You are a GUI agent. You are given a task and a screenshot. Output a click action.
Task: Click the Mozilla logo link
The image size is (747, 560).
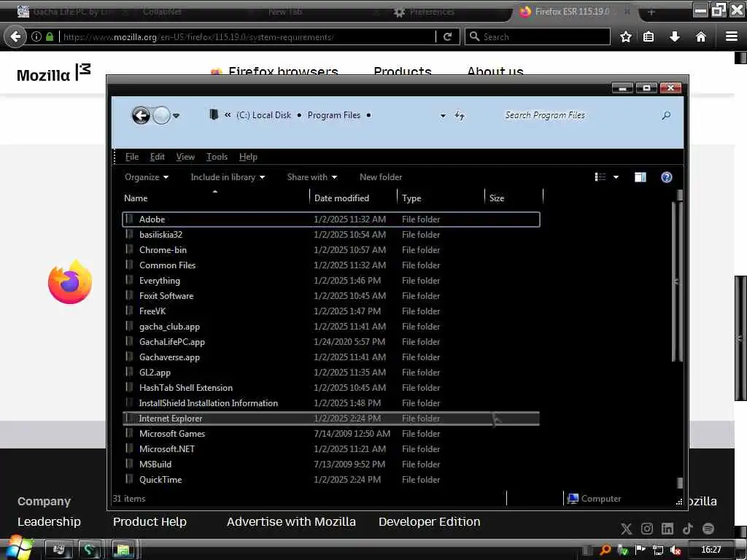pos(53,74)
